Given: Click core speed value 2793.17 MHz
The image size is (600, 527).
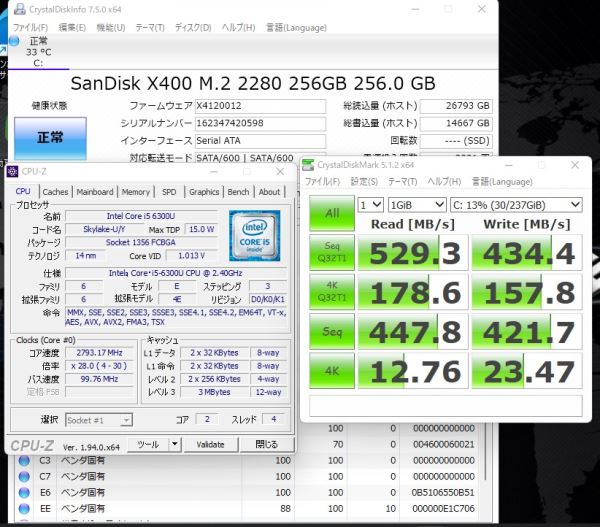Looking at the screenshot, I should coord(99,352).
